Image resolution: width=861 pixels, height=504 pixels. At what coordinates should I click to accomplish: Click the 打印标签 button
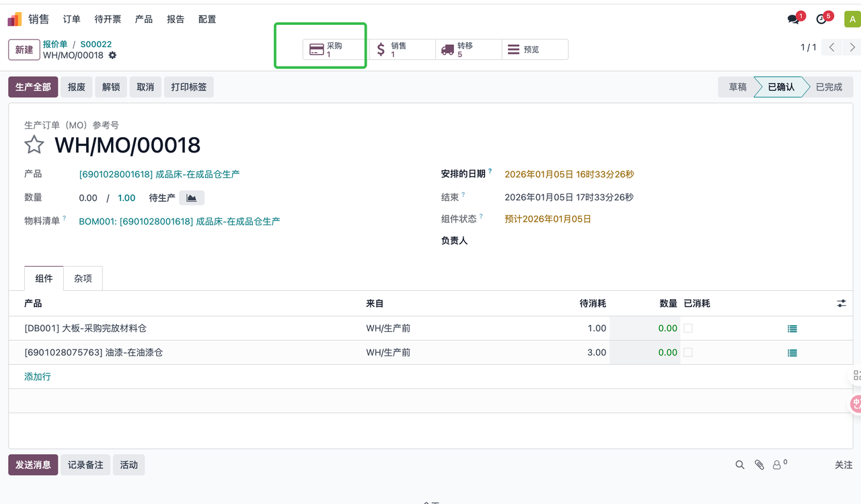pos(189,87)
